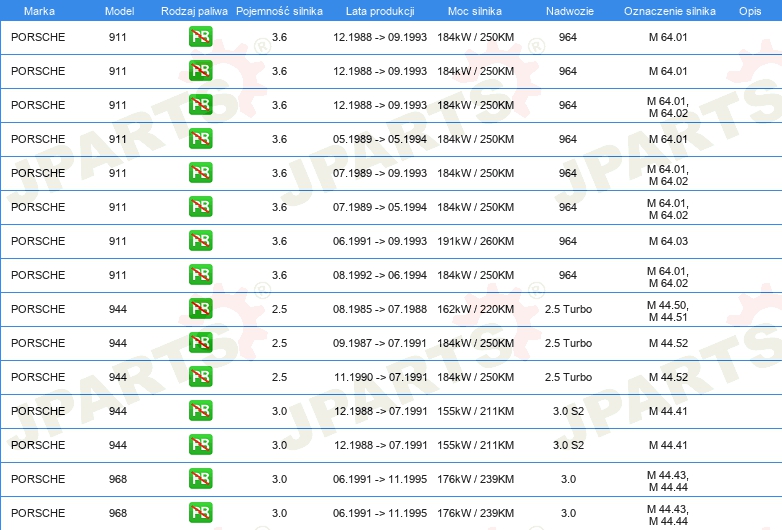Image resolution: width=782 pixels, height=530 pixels.
Task: Click the fuel icon in the 11.1990 -> 07.1991 row
Action: (200, 376)
